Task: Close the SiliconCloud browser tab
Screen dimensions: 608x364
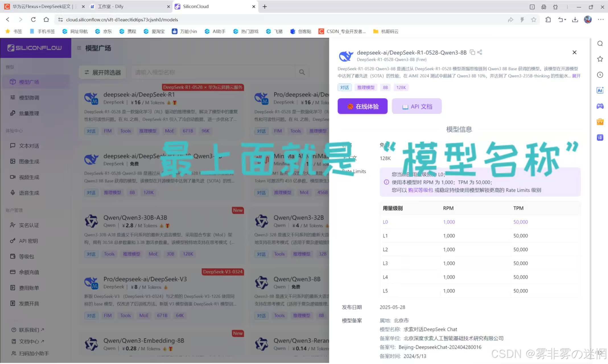Action: (x=253, y=7)
